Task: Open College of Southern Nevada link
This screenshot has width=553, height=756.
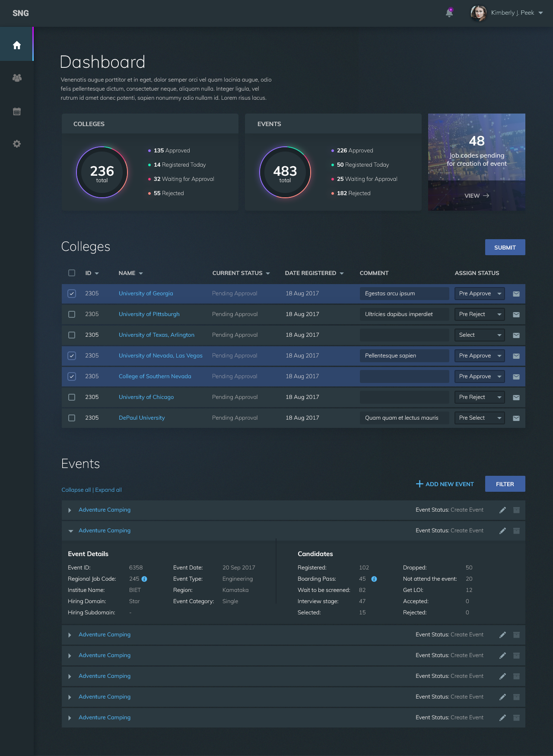Action: coord(155,376)
